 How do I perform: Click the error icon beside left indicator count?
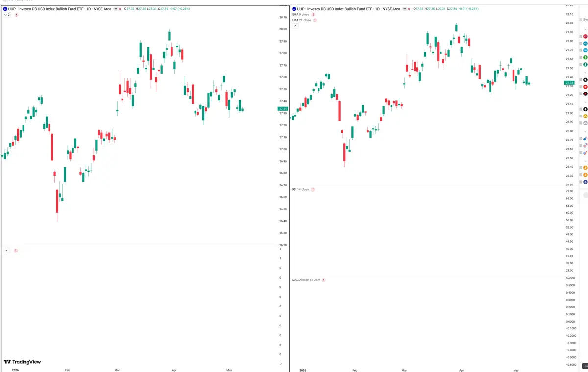click(16, 15)
